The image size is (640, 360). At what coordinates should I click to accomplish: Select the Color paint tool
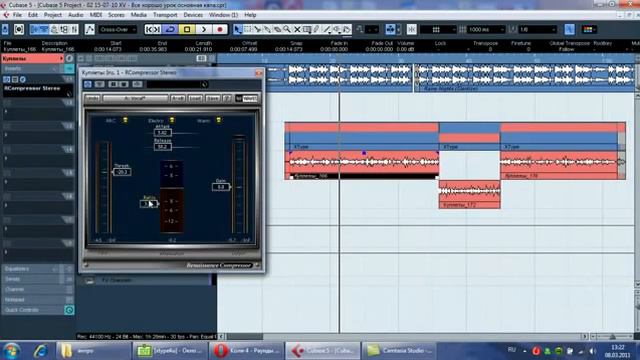pyautogui.click(x=347, y=29)
